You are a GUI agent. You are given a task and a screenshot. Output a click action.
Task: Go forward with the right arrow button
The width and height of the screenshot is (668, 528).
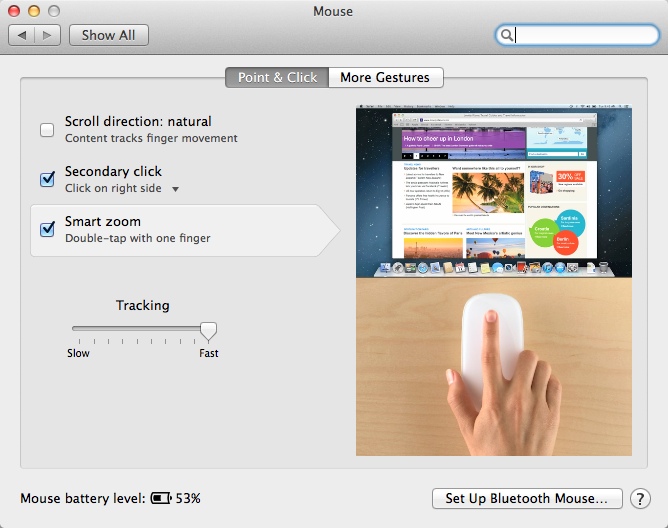[47, 35]
